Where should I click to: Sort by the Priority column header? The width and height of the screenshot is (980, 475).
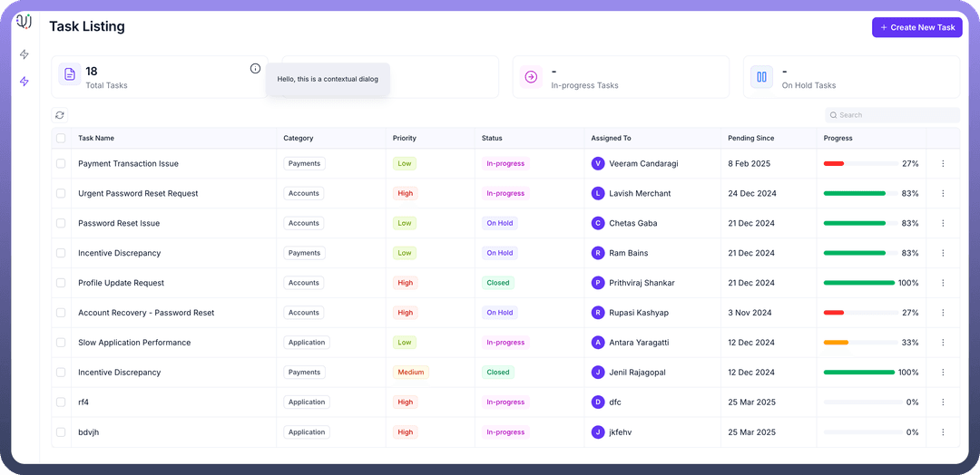click(405, 139)
